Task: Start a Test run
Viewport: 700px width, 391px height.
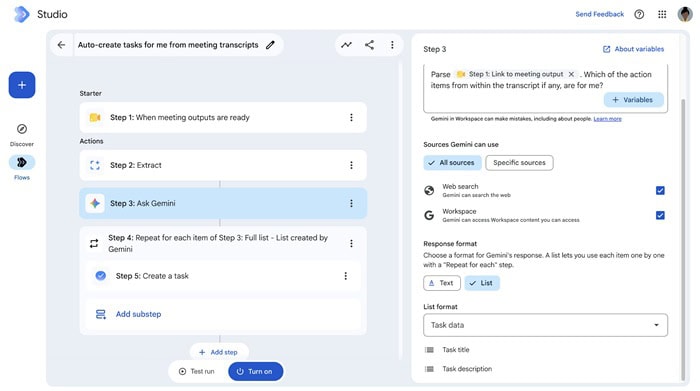Action: point(197,371)
